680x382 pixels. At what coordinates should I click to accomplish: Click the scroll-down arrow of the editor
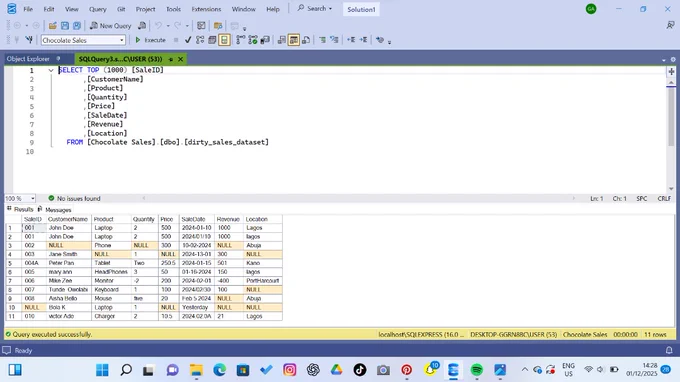(x=671, y=189)
